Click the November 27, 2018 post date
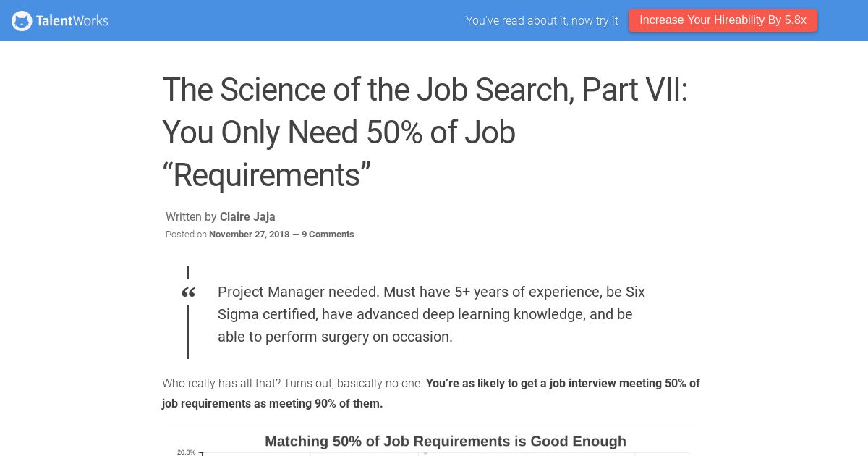Viewport: 868px width, 456px height. (x=249, y=234)
